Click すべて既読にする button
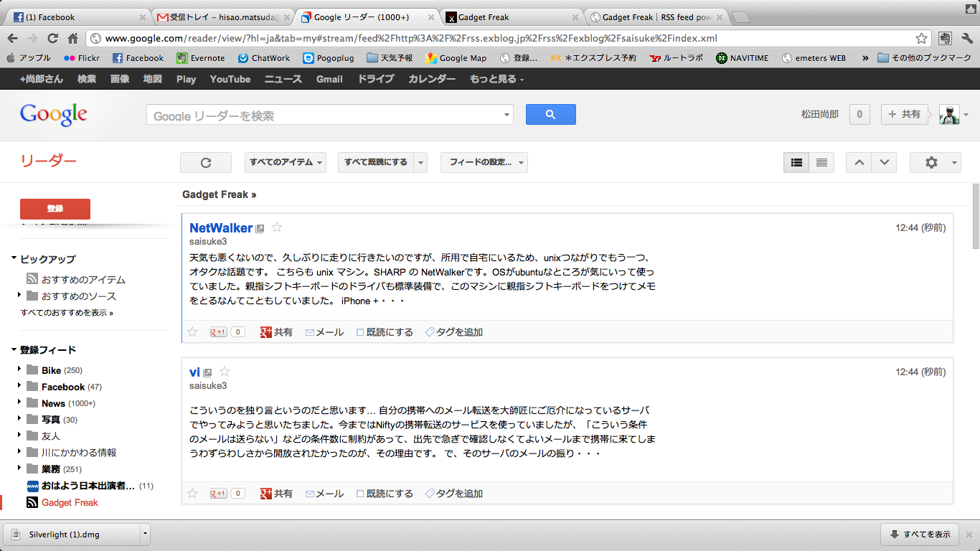 pyautogui.click(x=375, y=163)
